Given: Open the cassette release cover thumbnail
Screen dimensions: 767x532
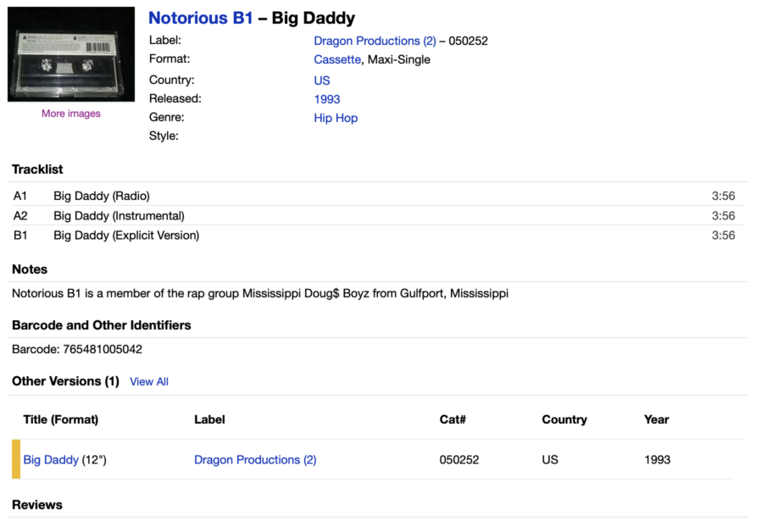Looking at the screenshot, I should pos(71,54).
